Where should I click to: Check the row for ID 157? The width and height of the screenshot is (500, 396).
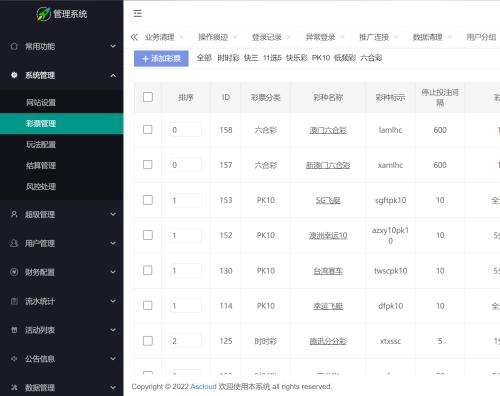click(148, 165)
